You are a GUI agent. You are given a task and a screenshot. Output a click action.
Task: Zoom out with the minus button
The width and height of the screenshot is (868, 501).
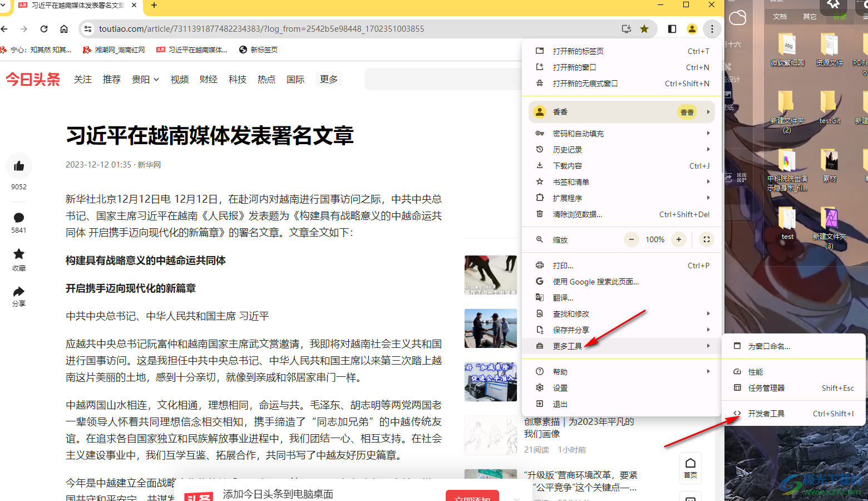[x=632, y=239]
